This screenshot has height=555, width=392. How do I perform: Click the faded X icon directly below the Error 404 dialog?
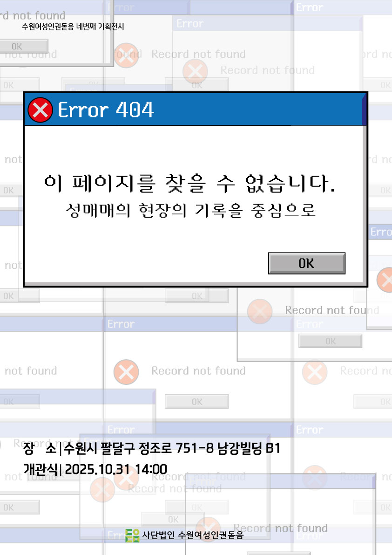[260, 311]
